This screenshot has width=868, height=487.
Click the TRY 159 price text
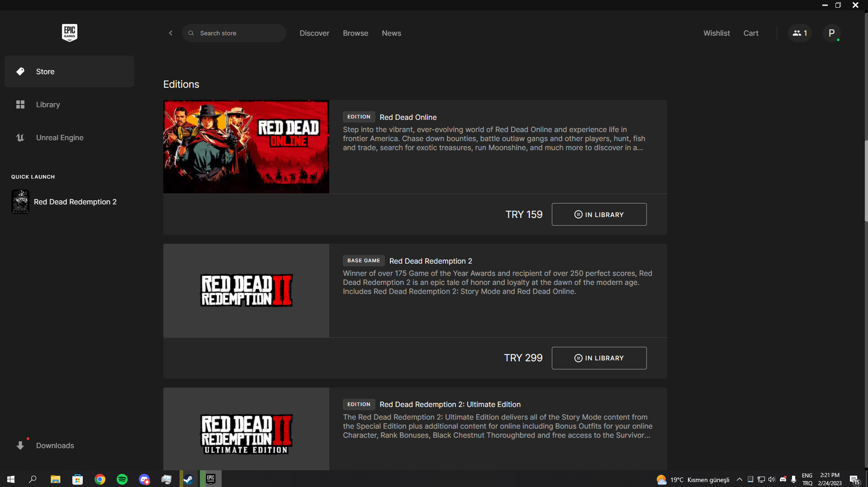tap(524, 214)
